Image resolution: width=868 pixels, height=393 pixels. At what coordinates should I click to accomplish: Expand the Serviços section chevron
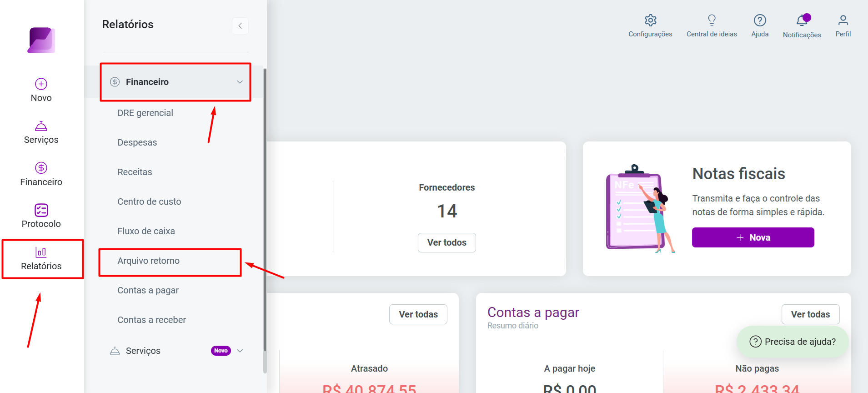pos(240,351)
